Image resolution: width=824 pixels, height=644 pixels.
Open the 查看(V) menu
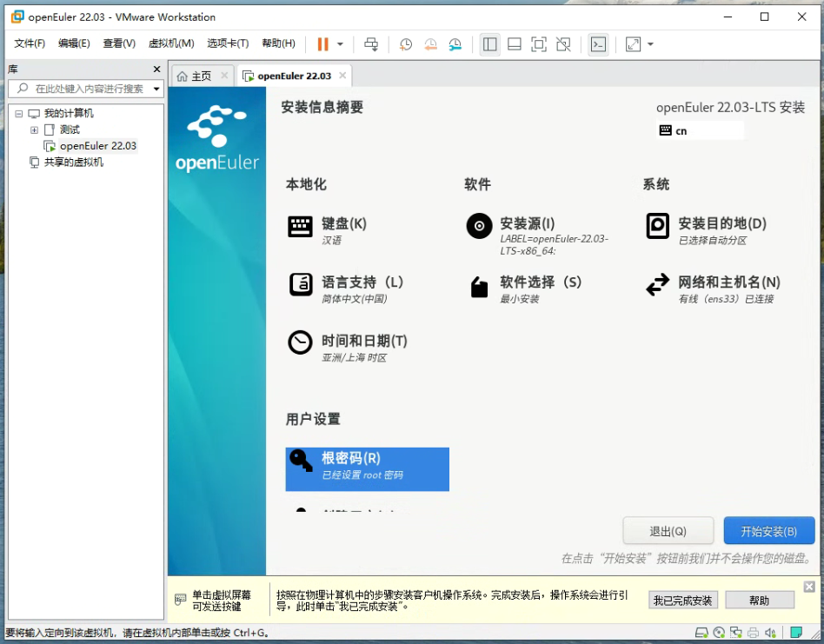point(119,43)
